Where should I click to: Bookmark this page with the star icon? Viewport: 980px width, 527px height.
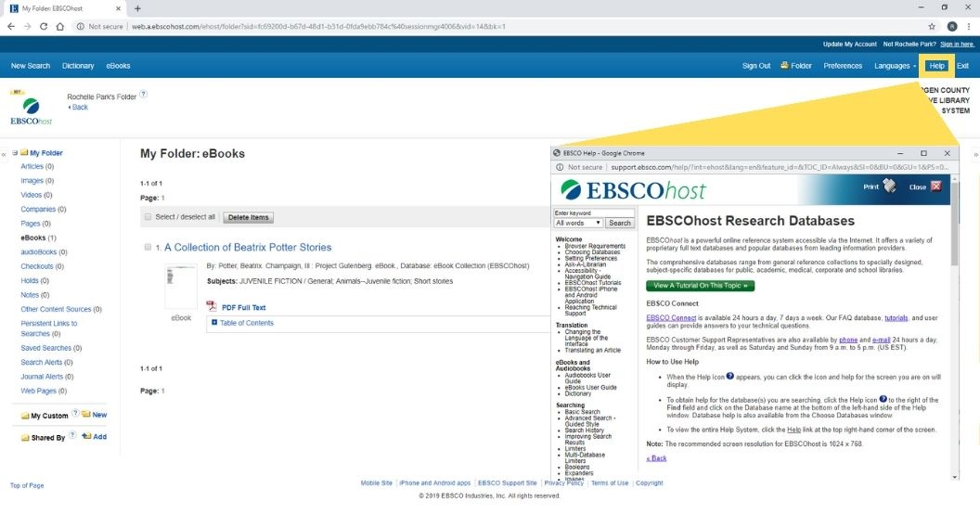coord(932,26)
